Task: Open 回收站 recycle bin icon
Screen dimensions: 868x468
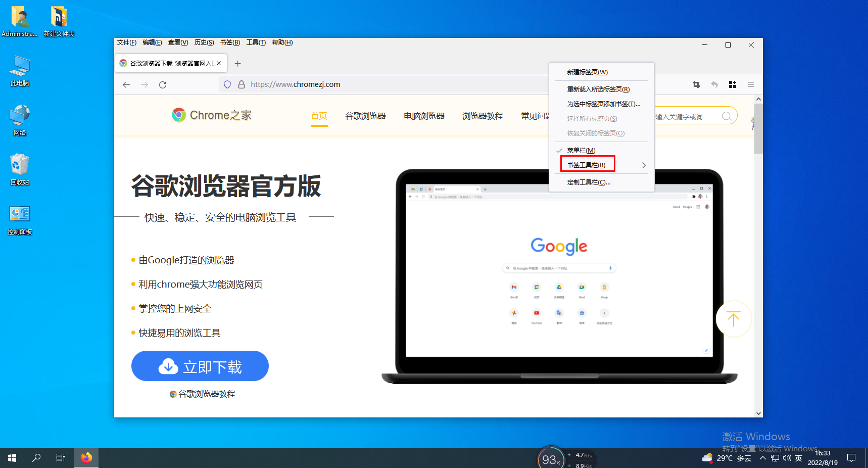Action: (20, 170)
